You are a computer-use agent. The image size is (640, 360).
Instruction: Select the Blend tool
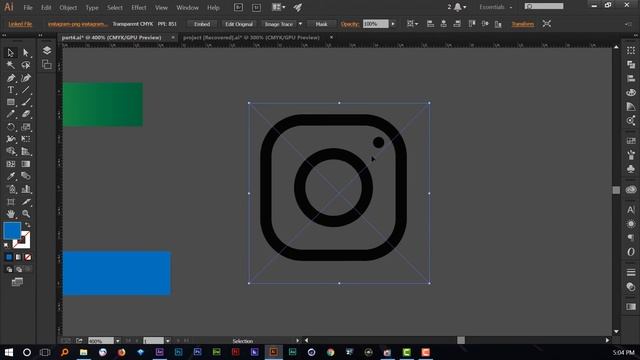point(26,176)
